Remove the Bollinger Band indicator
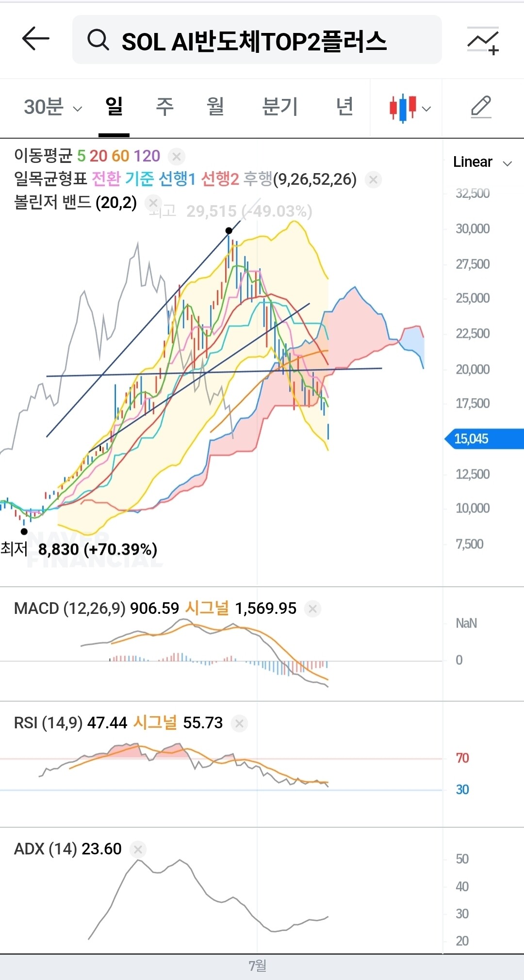524x980 pixels. 153,203
